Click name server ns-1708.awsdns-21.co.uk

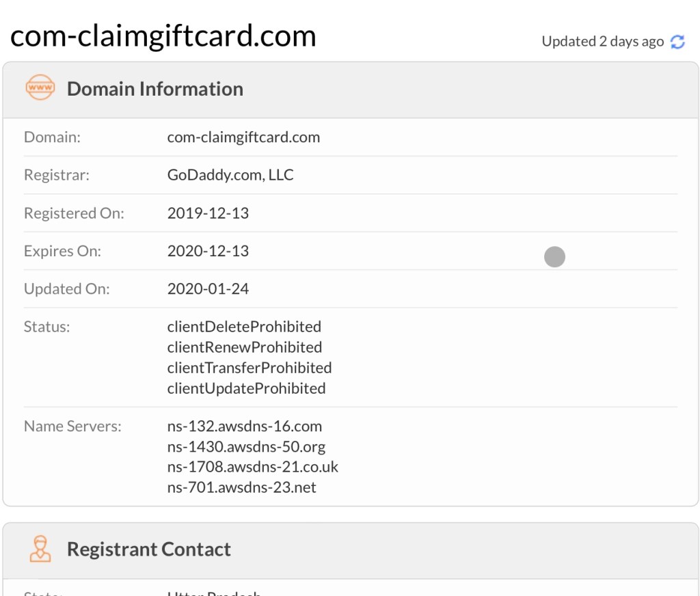tap(253, 467)
